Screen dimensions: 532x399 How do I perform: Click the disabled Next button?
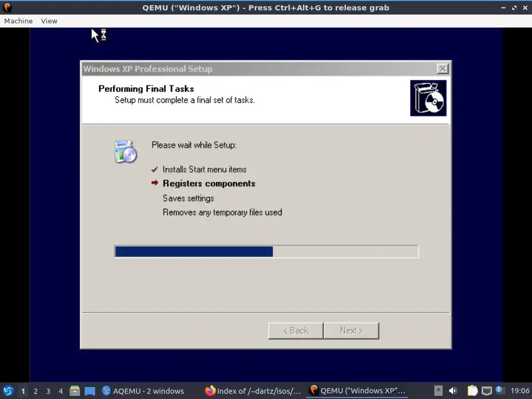(351, 330)
